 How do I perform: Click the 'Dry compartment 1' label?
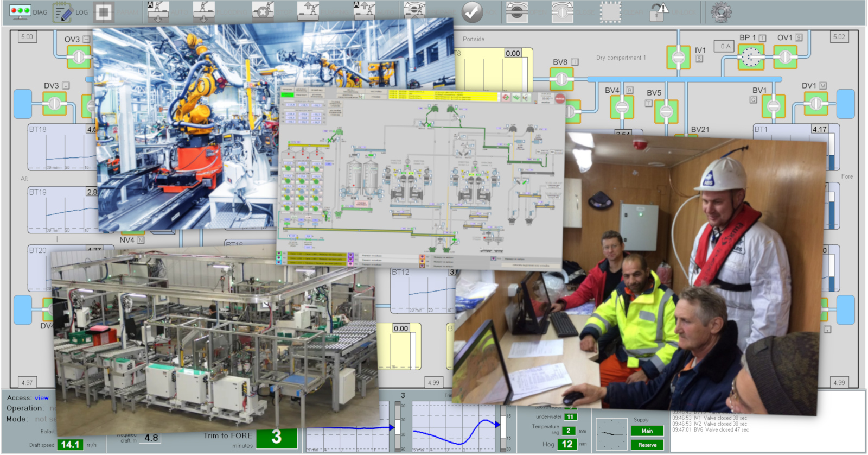pos(621,58)
